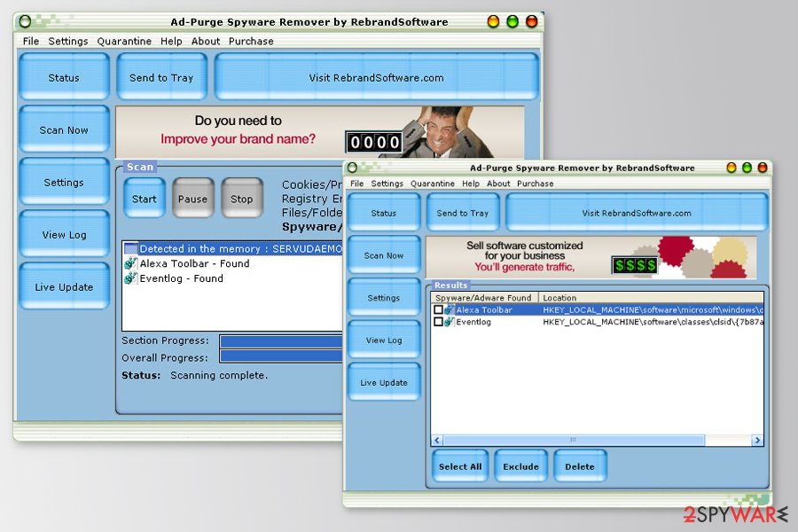
Task: Close the back window with red orb
Action: click(532, 21)
